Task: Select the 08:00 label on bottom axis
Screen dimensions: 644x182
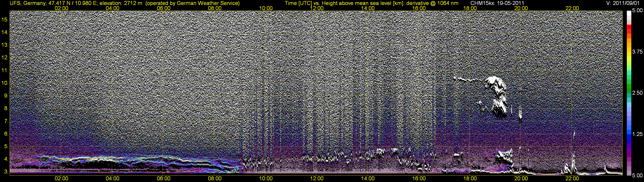Action: [x=215, y=179]
